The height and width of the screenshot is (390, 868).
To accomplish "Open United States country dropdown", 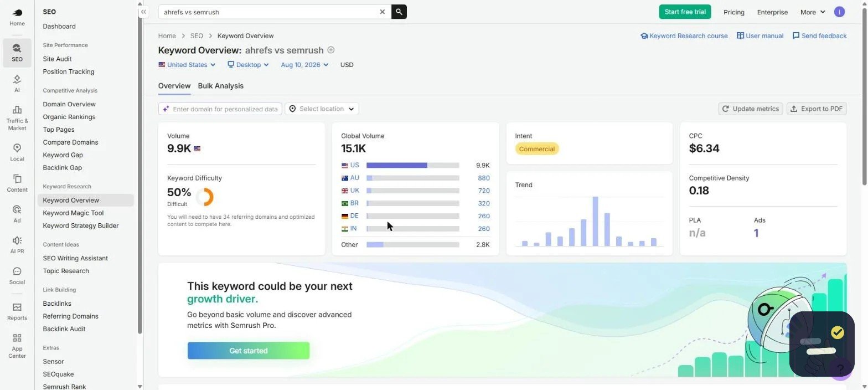I will 187,65.
